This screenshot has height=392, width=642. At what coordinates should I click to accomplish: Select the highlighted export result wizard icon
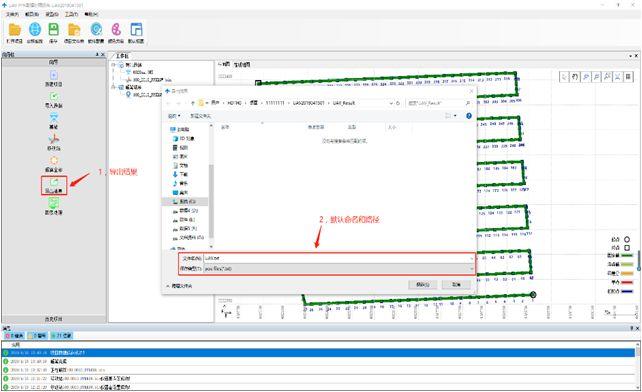[54, 186]
